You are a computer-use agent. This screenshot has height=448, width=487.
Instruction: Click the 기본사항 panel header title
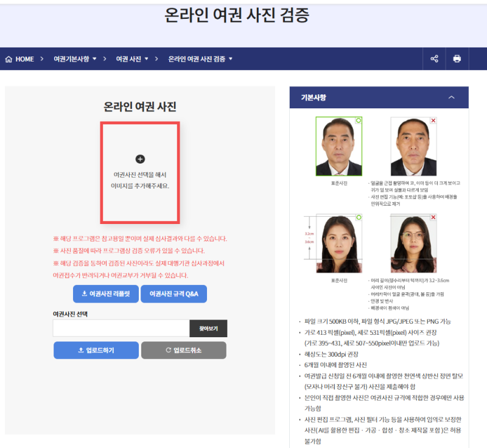point(314,97)
